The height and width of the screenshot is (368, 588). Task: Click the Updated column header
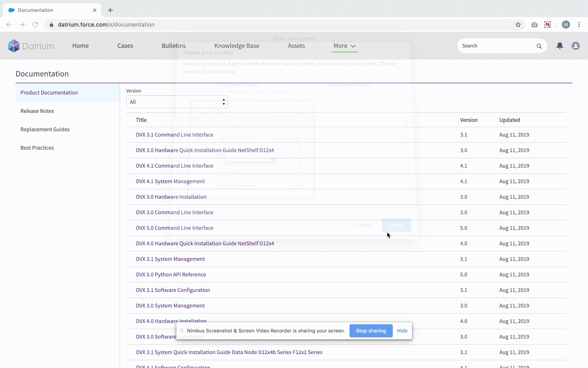pyautogui.click(x=510, y=120)
